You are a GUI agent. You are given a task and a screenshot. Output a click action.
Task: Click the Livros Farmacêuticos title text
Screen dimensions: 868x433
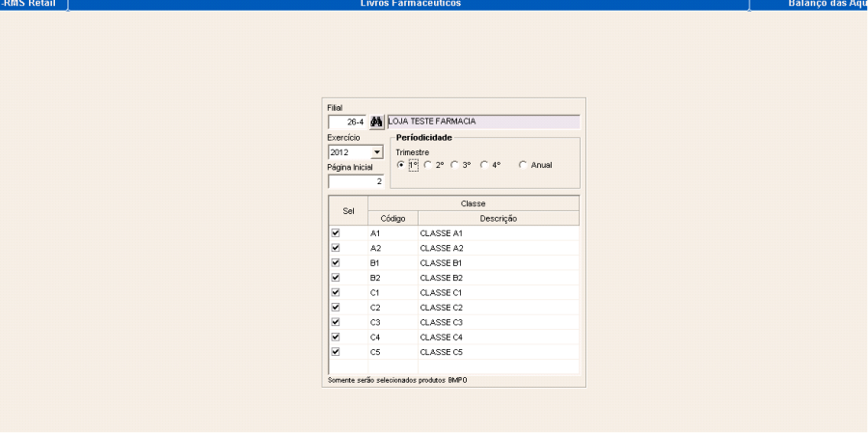[410, 3]
